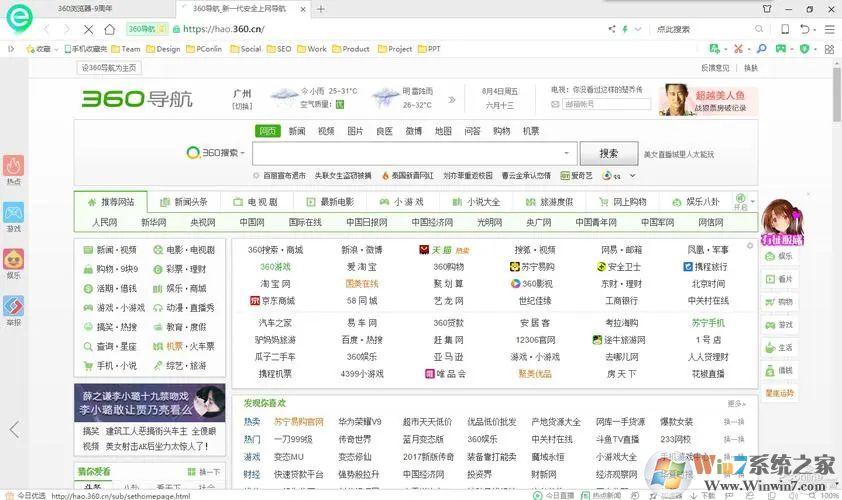
Task: Click in the 360 search input field
Action: pos(415,154)
